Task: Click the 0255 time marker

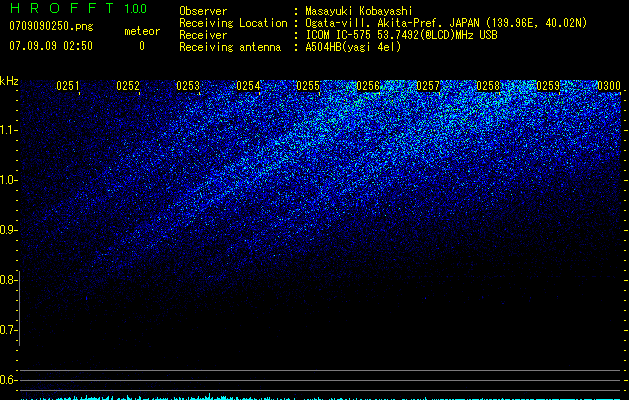Action: 308,86
